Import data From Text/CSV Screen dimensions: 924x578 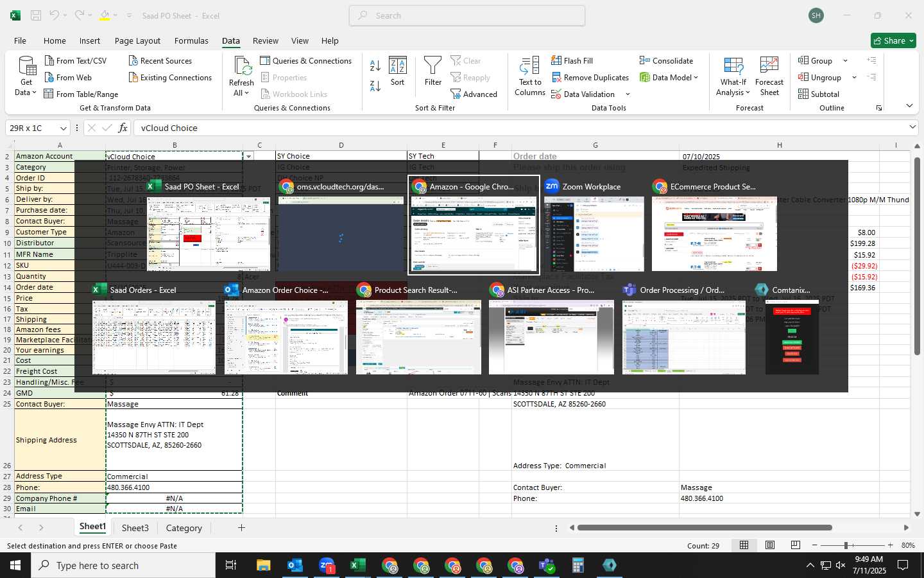pyautogui.click(x=75, y=60)
